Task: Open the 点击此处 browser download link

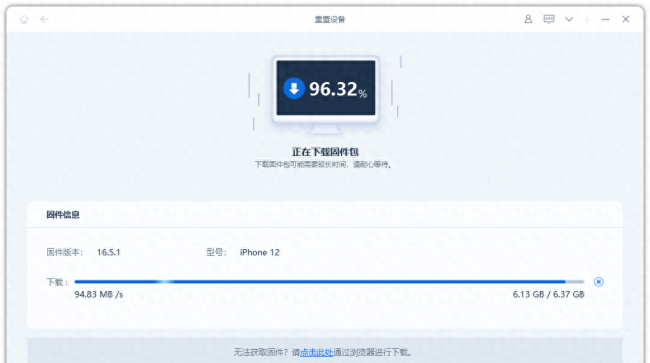Action: click(x=317, y=352)
